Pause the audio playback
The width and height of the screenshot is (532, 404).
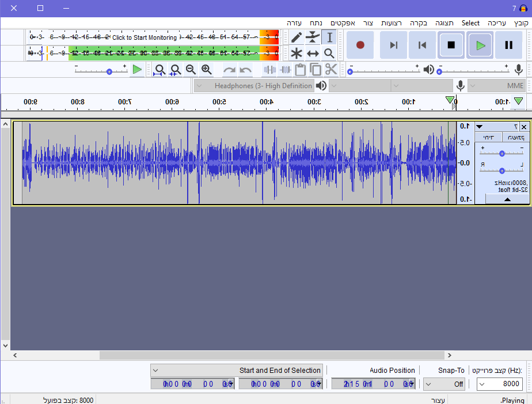coord(508,45)
